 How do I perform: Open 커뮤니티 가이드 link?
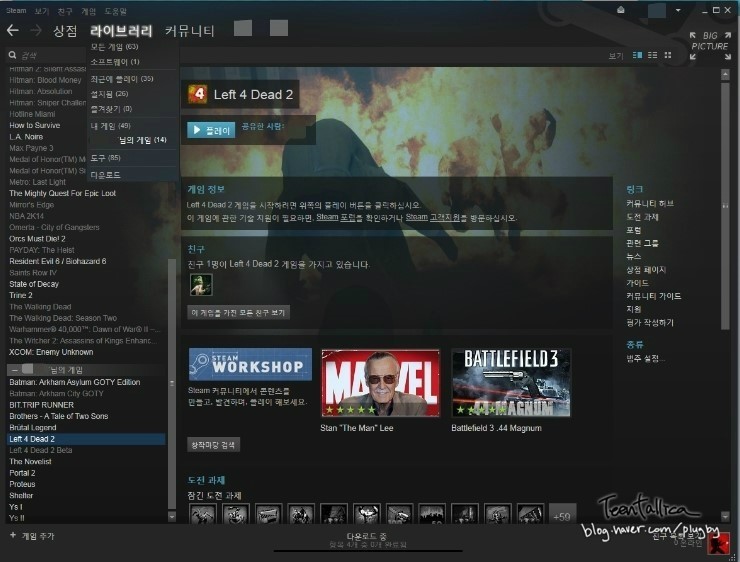(654, 296)
